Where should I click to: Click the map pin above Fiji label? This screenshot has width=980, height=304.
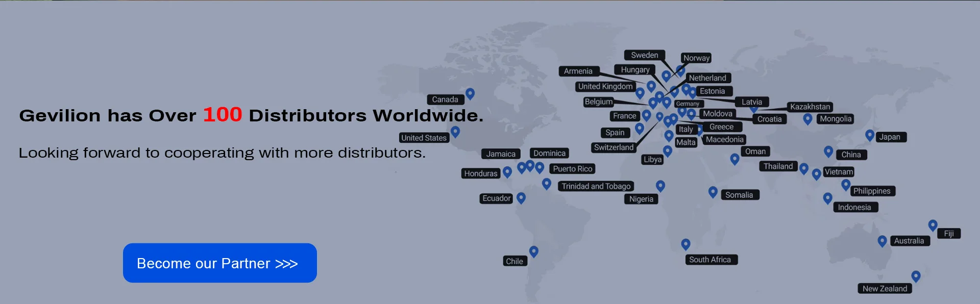tap(933, 225)
